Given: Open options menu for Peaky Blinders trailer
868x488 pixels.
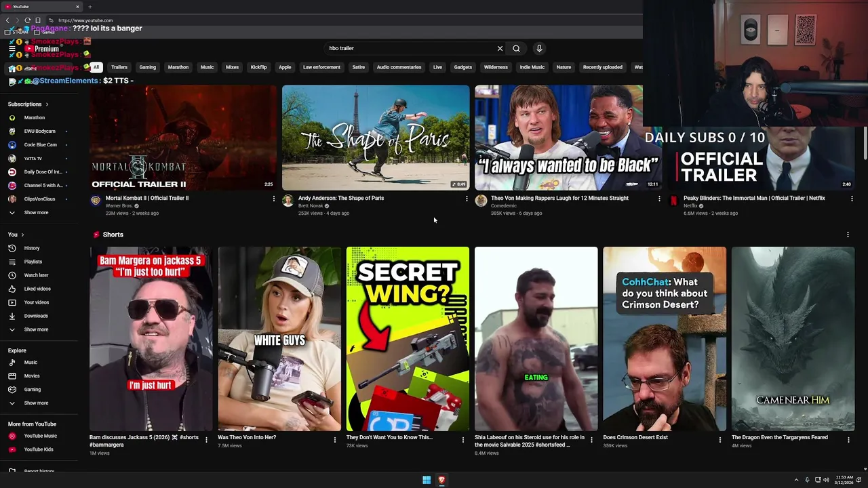Looking at the screenshot, I should [852, 199].
